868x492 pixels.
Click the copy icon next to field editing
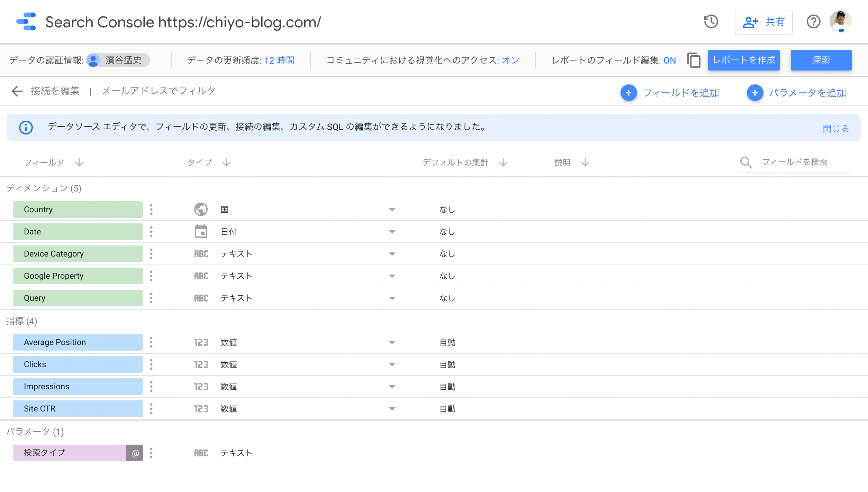click(694, 60)
